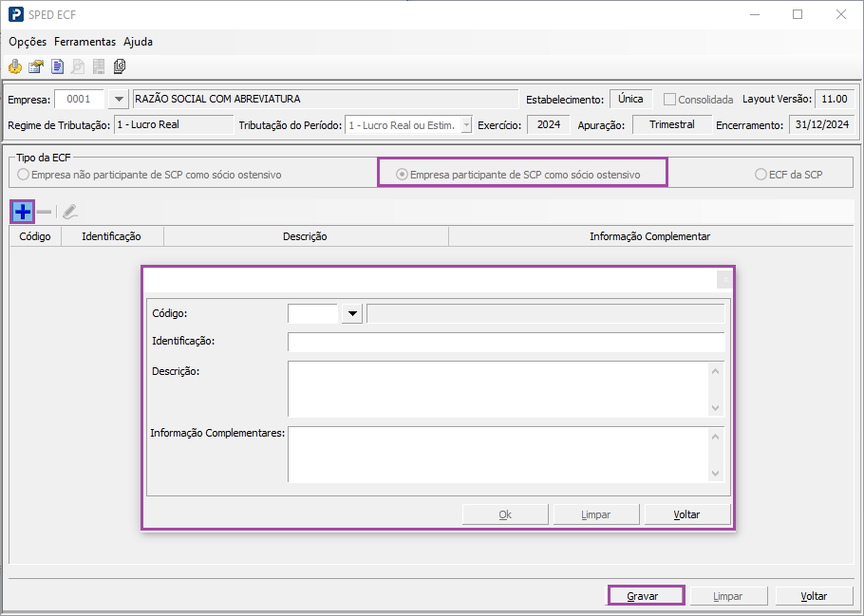Image resolution: width=864 pixels, height=616 pixels.
Task: Click the Exercício value 2024
Action: click(x=548, y=125)
